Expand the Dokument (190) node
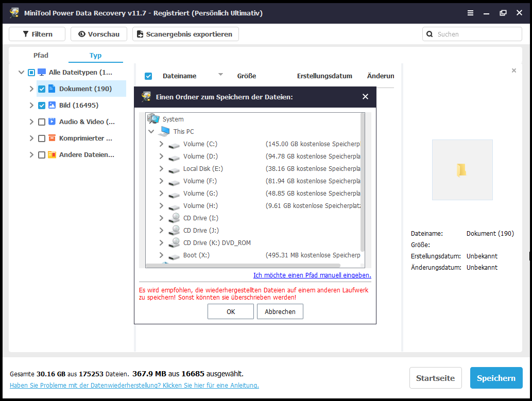 click(x=31, y=89)
